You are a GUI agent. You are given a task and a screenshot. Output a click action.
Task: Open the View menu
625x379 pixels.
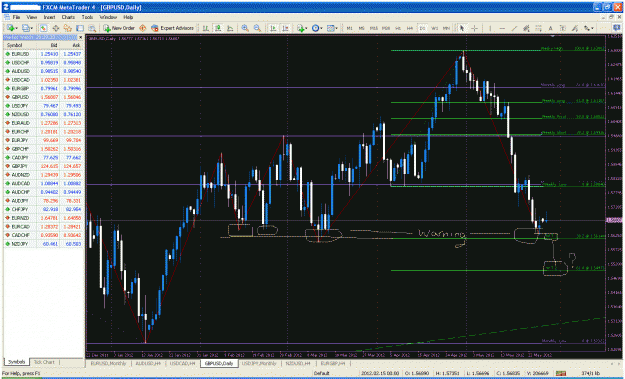(x=31, y=18)
